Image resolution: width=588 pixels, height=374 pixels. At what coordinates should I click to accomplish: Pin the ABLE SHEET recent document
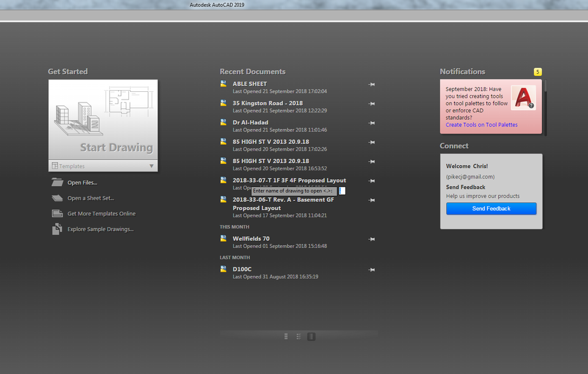tap(371, 84)
